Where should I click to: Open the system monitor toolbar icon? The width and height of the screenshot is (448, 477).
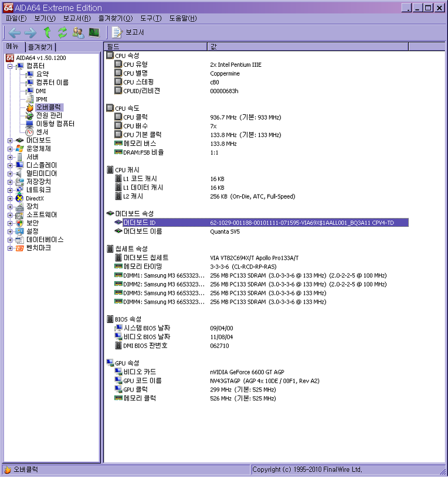[94, 32]
